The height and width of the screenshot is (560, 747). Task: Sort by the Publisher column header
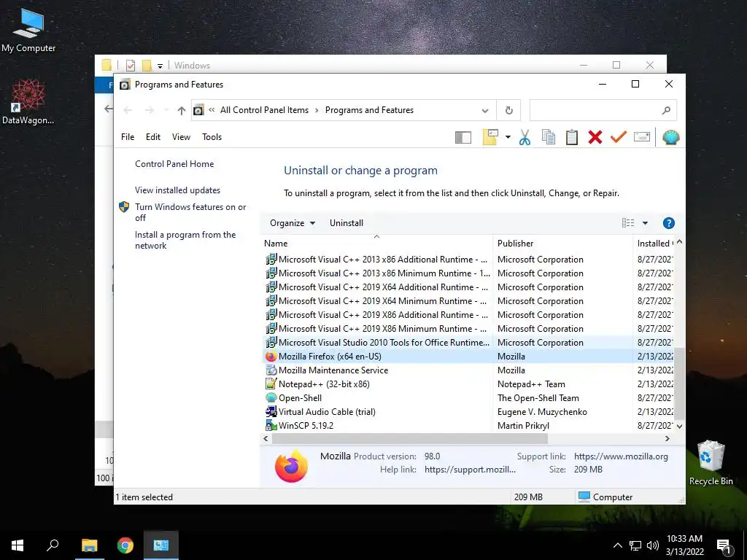(x=562, y=244)
